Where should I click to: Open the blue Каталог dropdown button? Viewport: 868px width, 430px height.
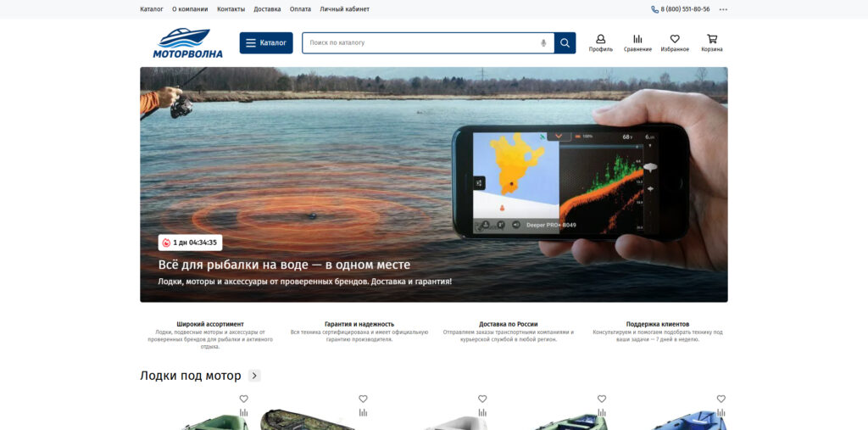tap(266, 42)
